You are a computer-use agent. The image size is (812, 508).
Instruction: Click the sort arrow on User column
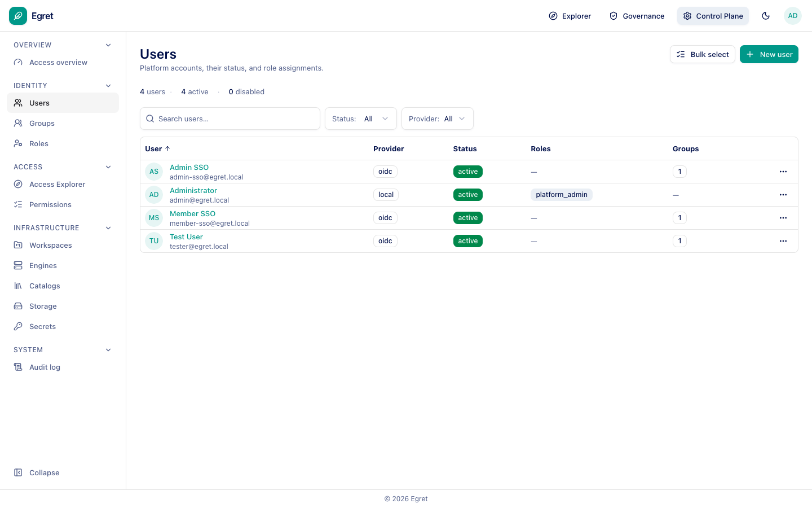coord(167,148)
